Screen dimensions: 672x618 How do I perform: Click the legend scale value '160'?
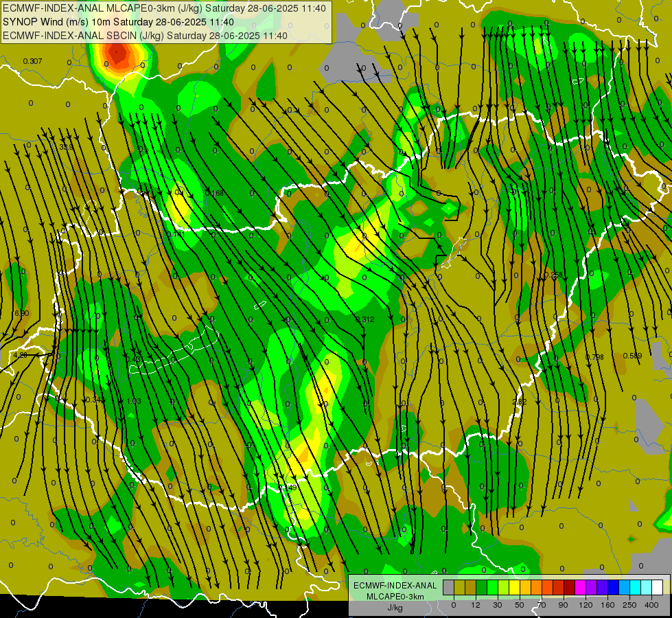click(607, 605)
